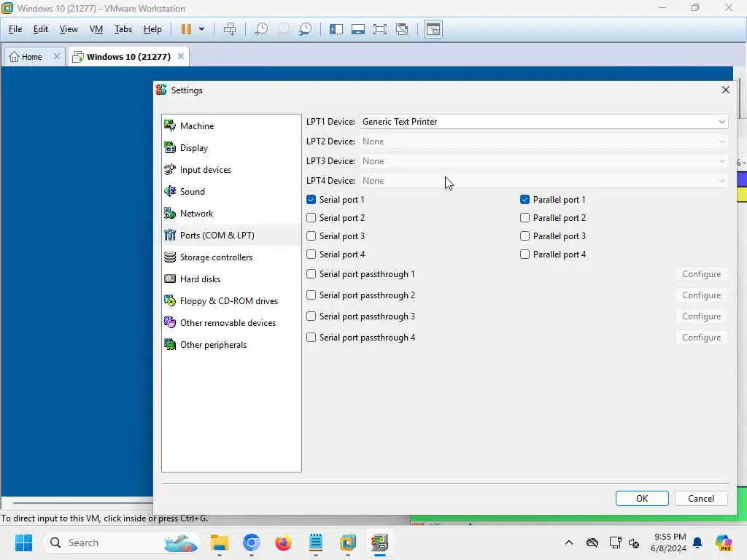Open the Help menu

(152, 29)
